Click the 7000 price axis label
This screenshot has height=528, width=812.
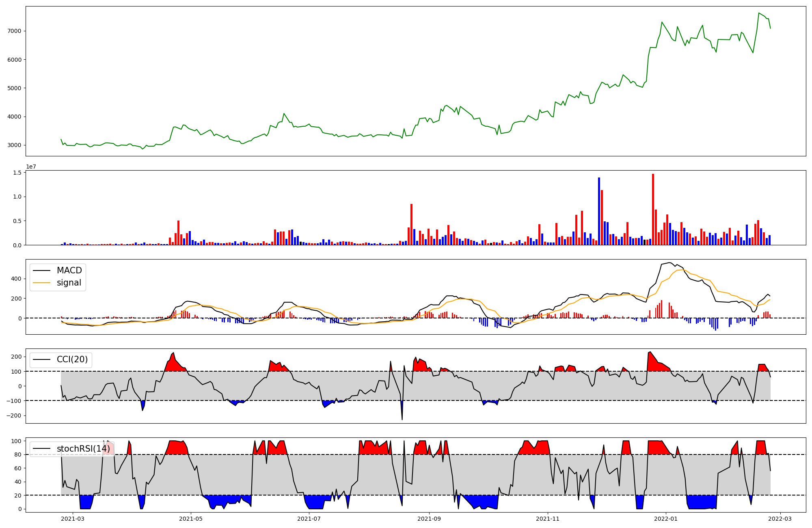(15, 31)
